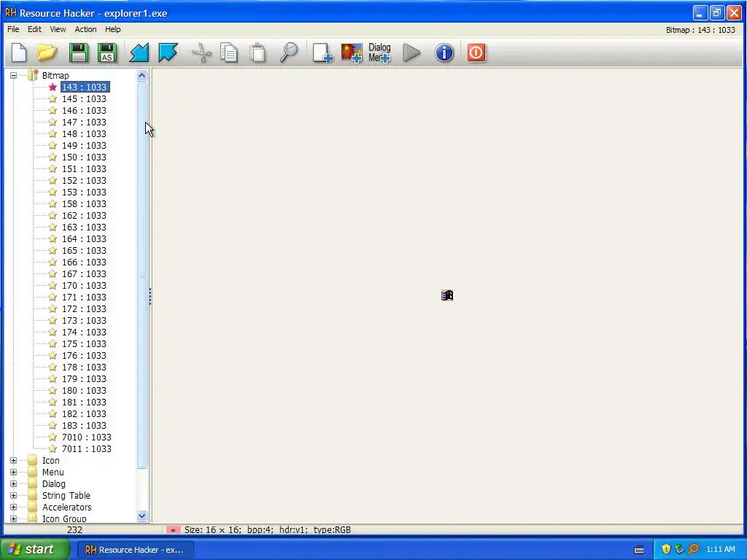
Task: Expand the Accelerators tree node
Action: pos(13,507)
